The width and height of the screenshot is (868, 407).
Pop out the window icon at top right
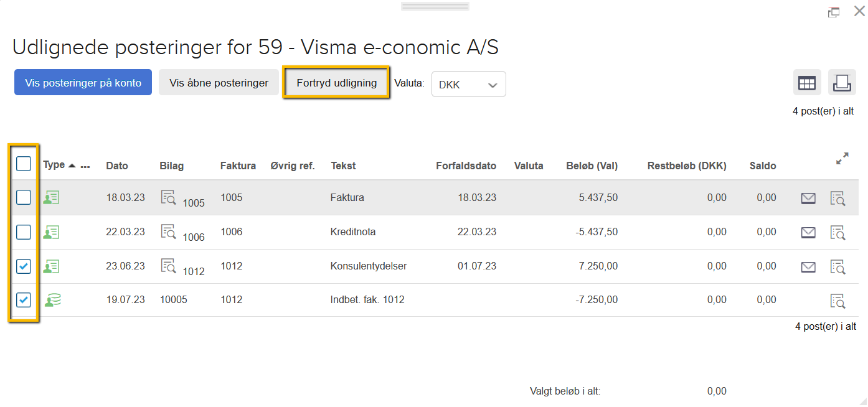click(x=834, y=12)
